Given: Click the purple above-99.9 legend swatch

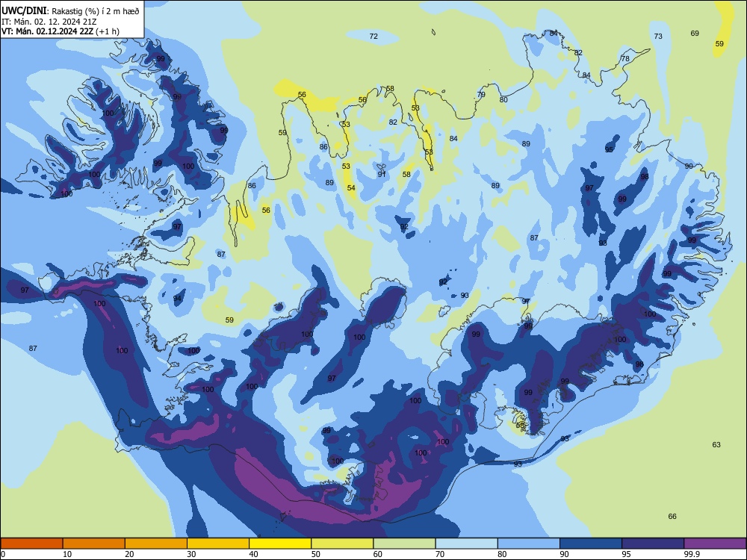Looking at the screenshot, I should click(x=715, y=544).
